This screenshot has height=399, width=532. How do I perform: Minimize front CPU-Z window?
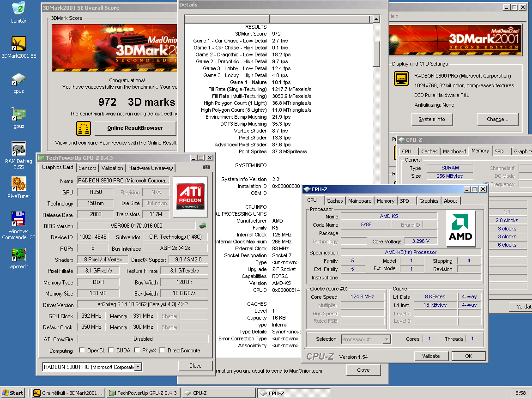point(467,189)
